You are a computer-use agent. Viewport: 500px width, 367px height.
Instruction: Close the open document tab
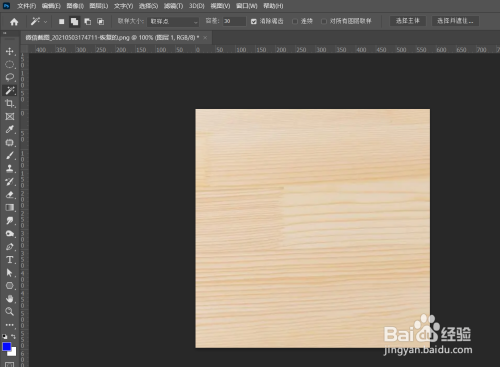205,38
